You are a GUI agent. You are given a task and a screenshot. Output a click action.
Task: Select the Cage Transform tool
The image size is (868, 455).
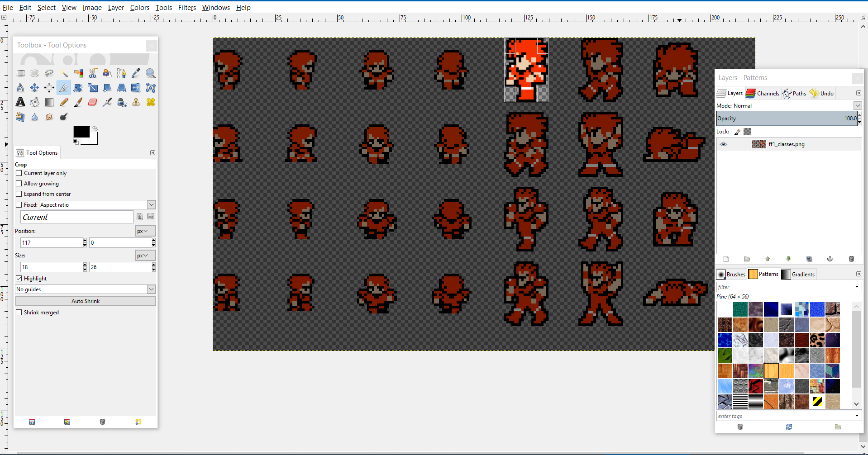pyautogui.click(x=151, y=88)
